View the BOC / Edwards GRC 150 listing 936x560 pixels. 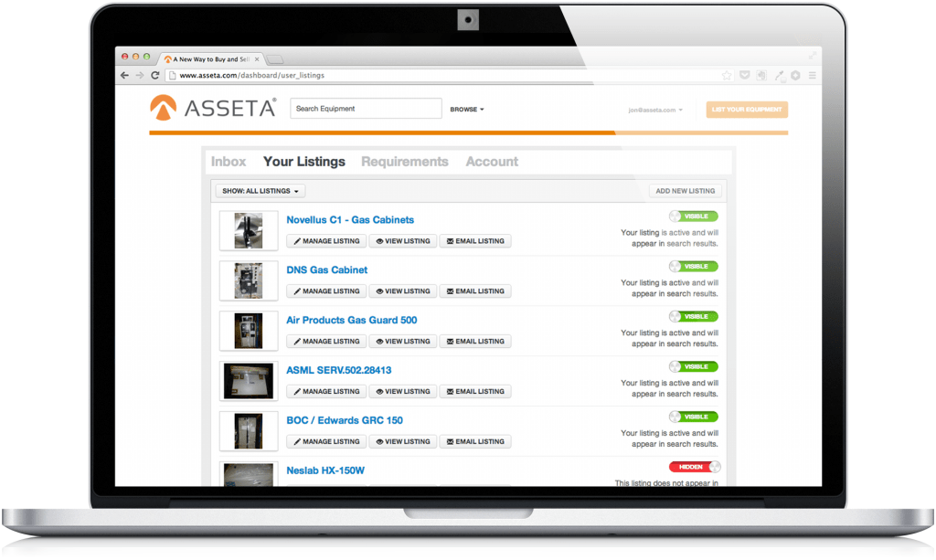coord(403,441)
